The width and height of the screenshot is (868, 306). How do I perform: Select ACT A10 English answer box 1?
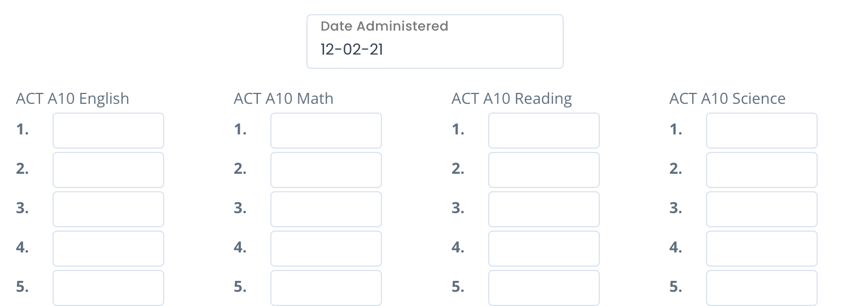coord(108,131)
